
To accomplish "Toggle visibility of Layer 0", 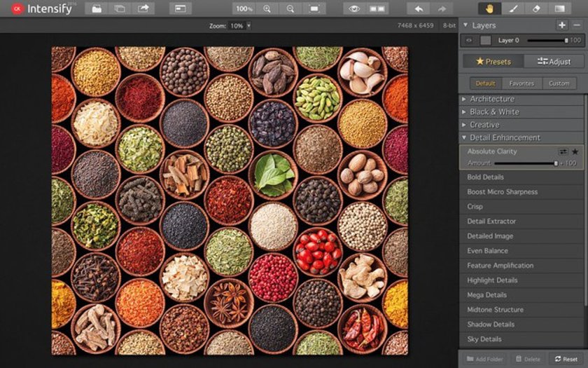I will click(x=469, y=41).
